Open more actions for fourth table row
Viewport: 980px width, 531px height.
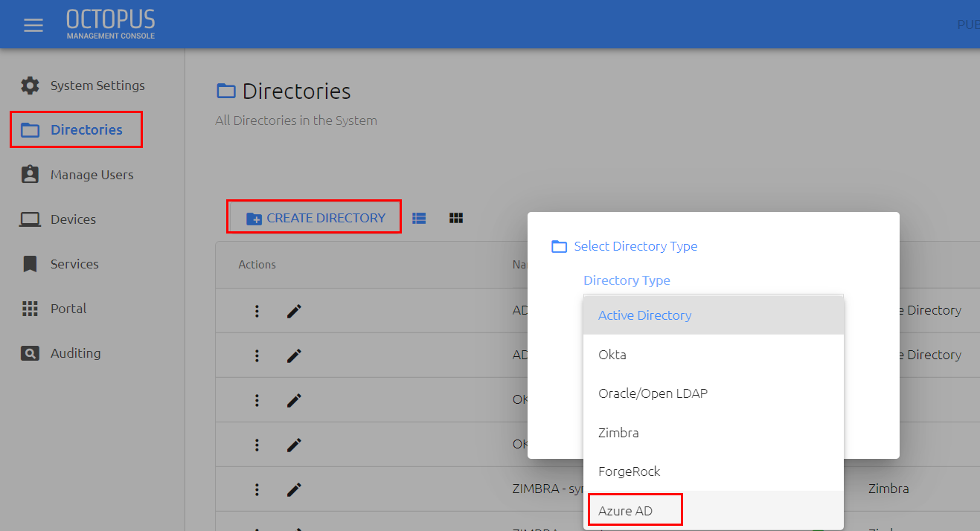[257, 445]
